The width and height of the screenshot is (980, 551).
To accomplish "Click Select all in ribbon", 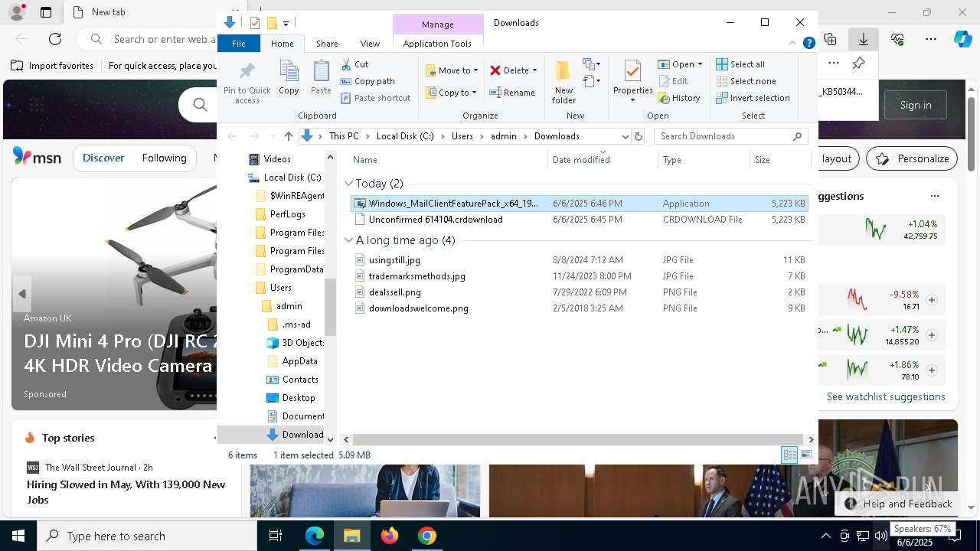I will point(740,64).
